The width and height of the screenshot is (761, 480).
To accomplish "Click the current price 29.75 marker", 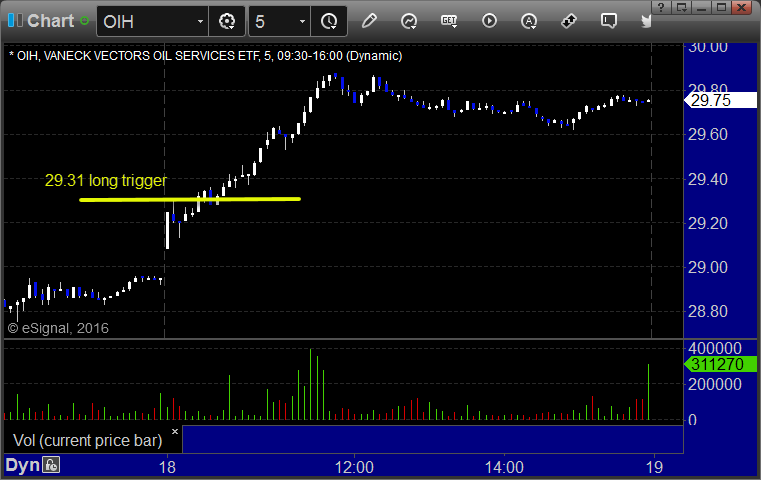I will (720, 100).
